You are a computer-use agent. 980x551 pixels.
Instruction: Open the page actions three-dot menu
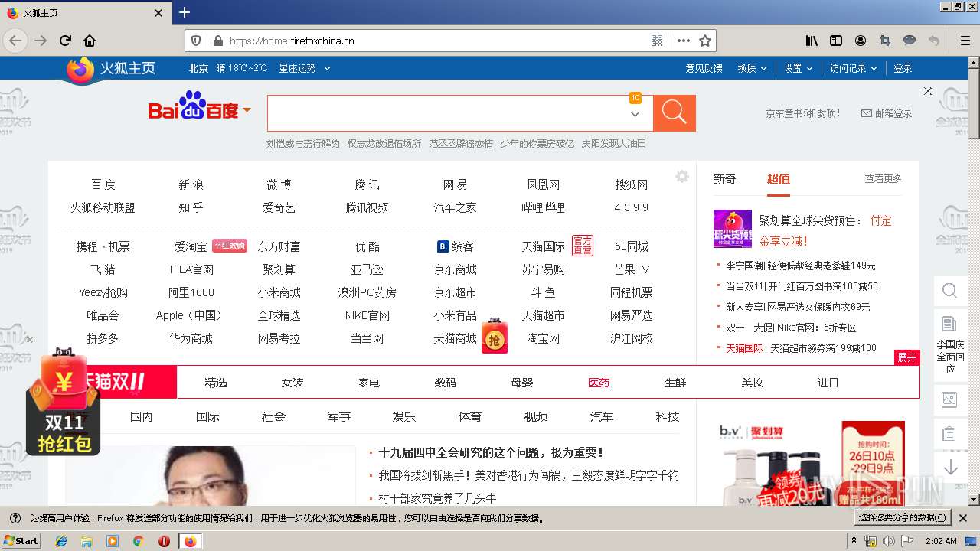point(683,41)
